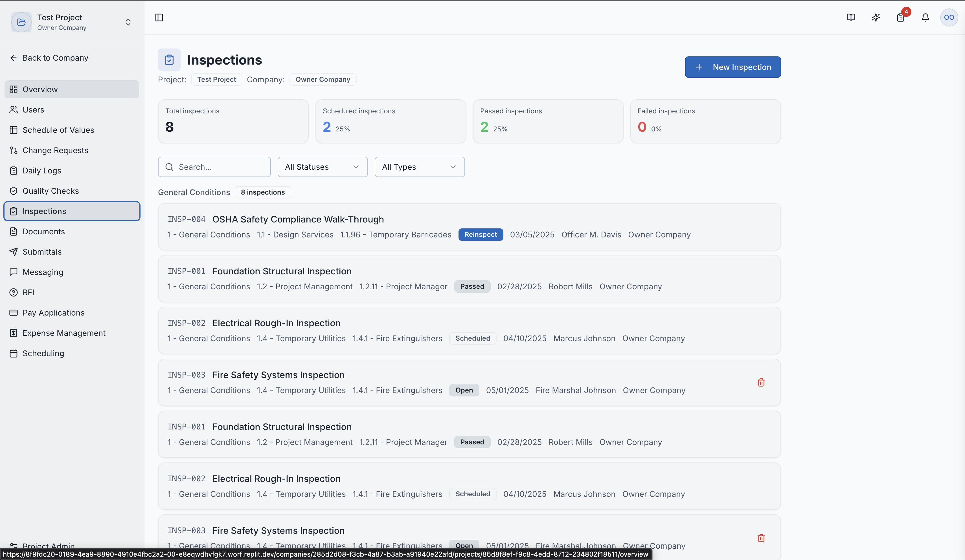Image resolution: width=965 pixels, height=560 pixels.
Task: Open Submittals page
Action: point(72,252)
